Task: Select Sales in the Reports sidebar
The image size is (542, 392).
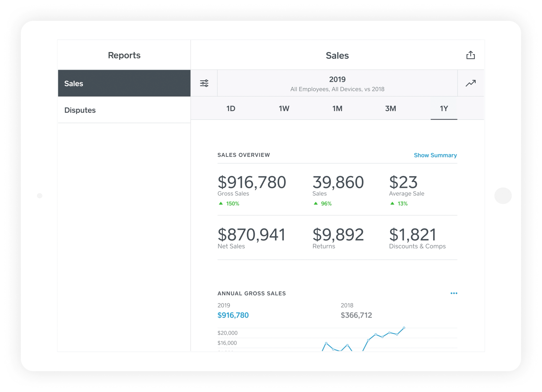Action: [x=74, y=83]
